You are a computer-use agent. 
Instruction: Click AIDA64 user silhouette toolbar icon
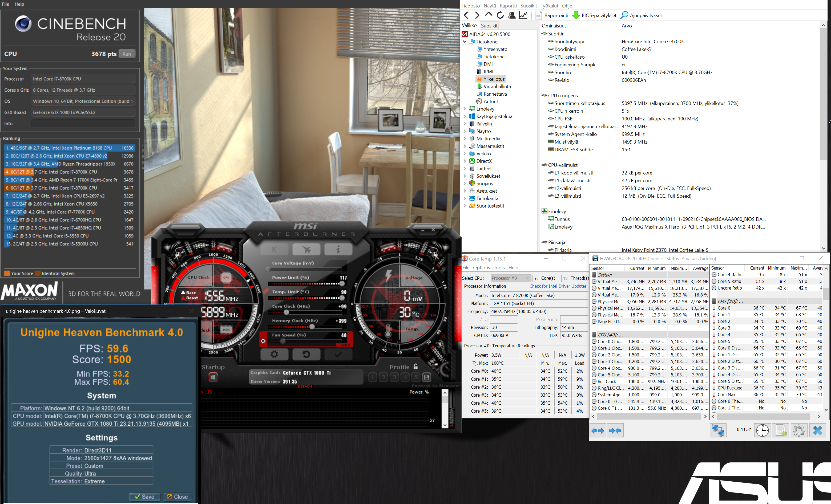[512, 15]
